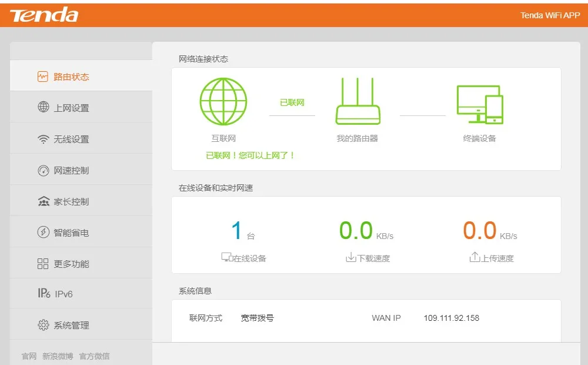
Task: Follow the 新浪微博 footer link
Action: [x=58, y=356]
